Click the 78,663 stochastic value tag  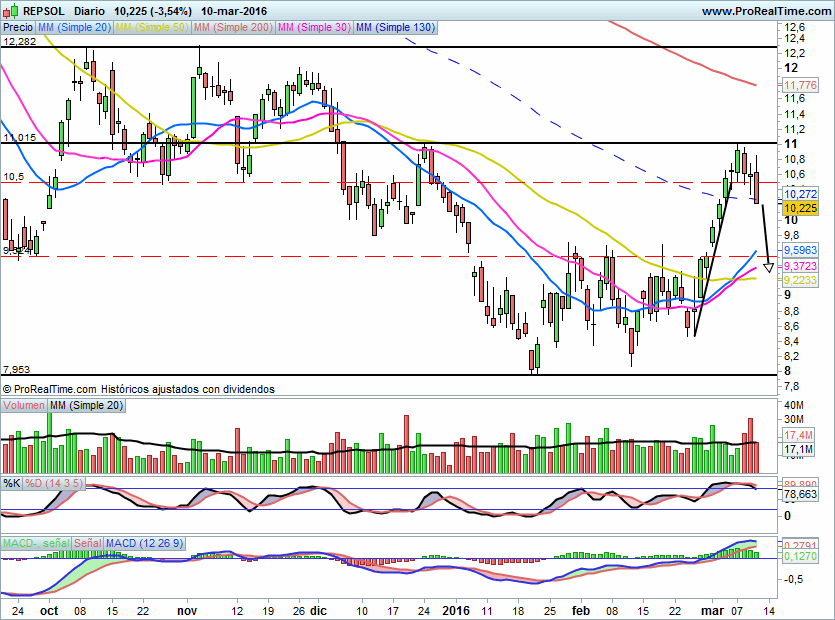coord(800,495)
